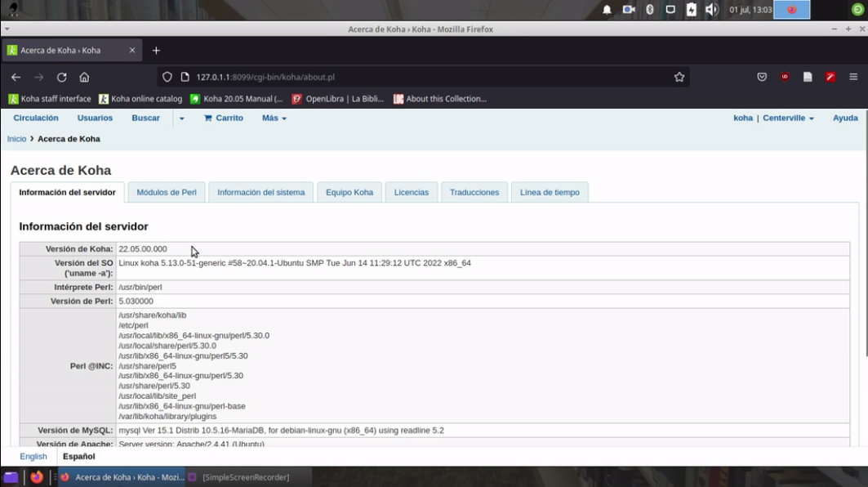Viewport: 868px width, 487px height.
Task: Click the purple desktop icon in bottom panel
Action: [x=11, y=477]
